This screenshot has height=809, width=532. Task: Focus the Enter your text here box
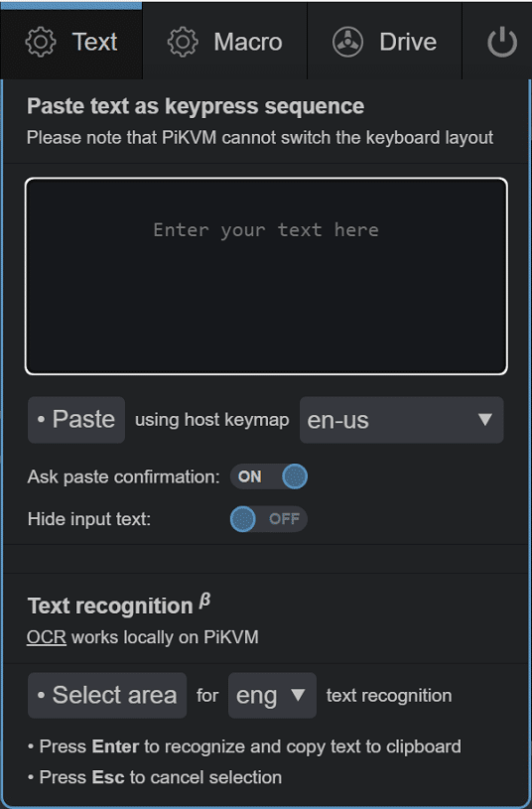tap(266, 276)
